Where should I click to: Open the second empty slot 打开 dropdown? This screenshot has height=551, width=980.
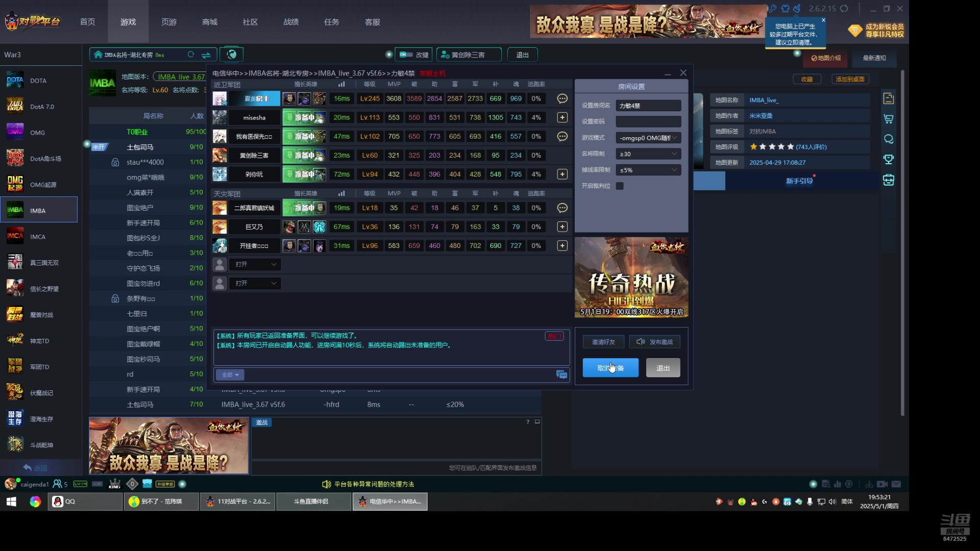coord(255,283)
